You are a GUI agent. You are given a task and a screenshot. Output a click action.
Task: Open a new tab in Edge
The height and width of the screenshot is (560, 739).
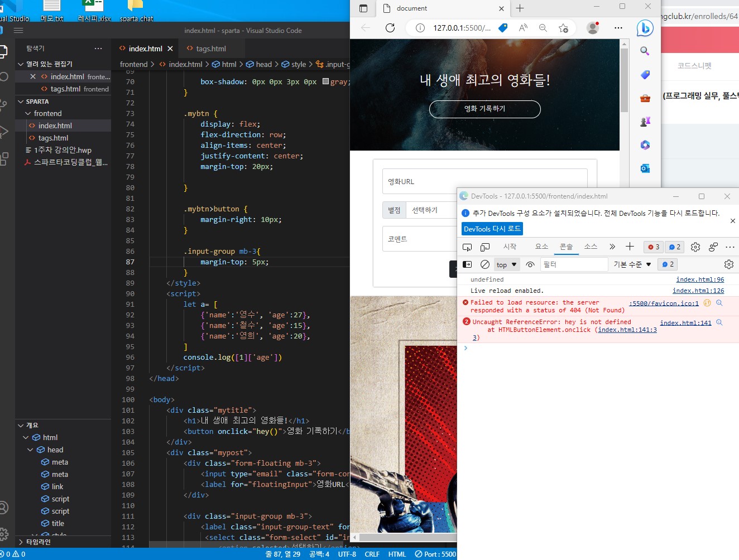pyautogui.click(x=520, y=8)
